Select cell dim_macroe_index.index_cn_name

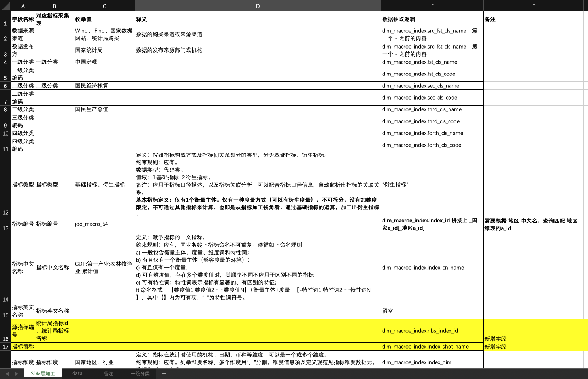click(x=432, y=268)
